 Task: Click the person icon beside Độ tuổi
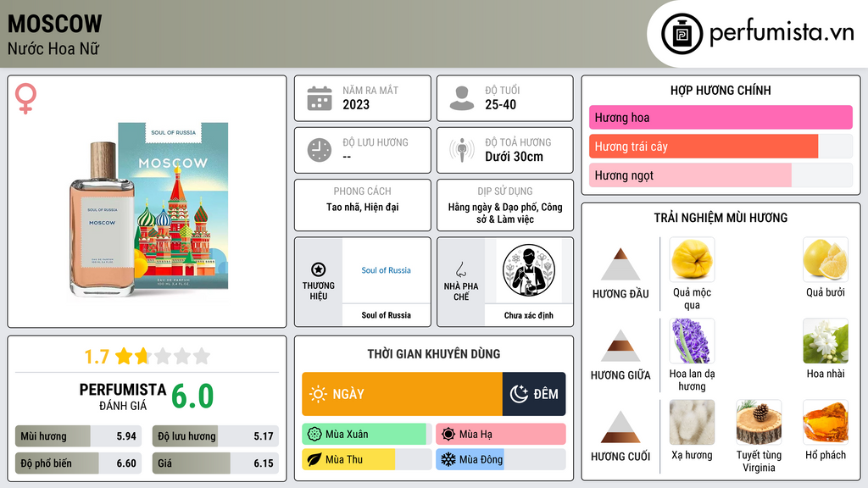coord(462,98)
